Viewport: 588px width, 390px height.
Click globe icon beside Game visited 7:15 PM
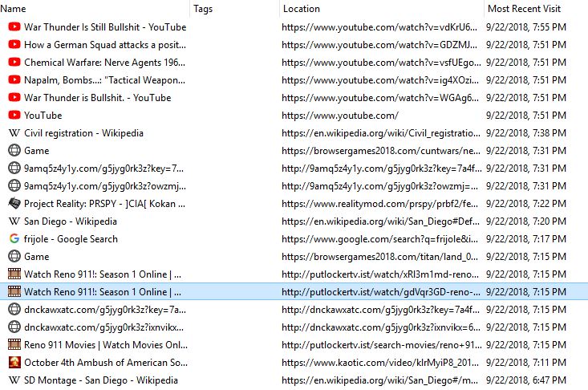(14, 257)
